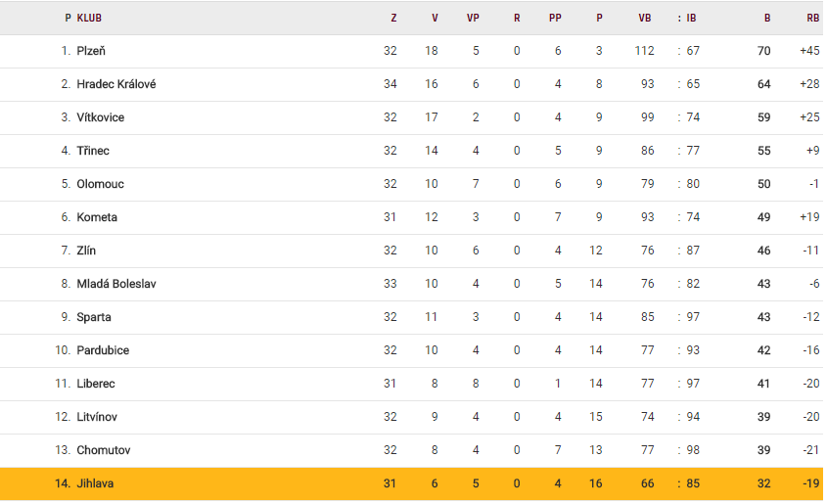Click the RB column header
The height and width of the screenshot is (504, 827).
point(812,18)
